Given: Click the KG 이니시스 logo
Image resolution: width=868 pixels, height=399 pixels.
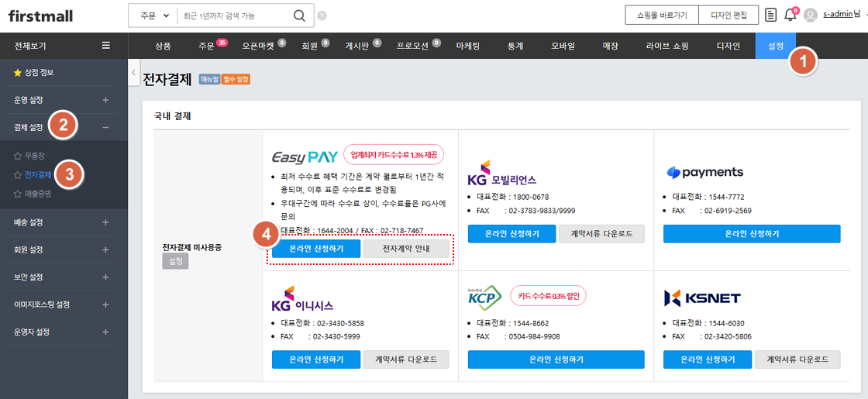Looking at the screenshot, I should point(302,299).
